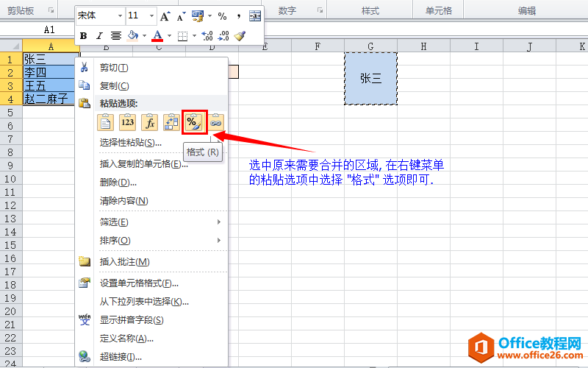Select column G header
The image size is (588, 368).
point(370,46)
